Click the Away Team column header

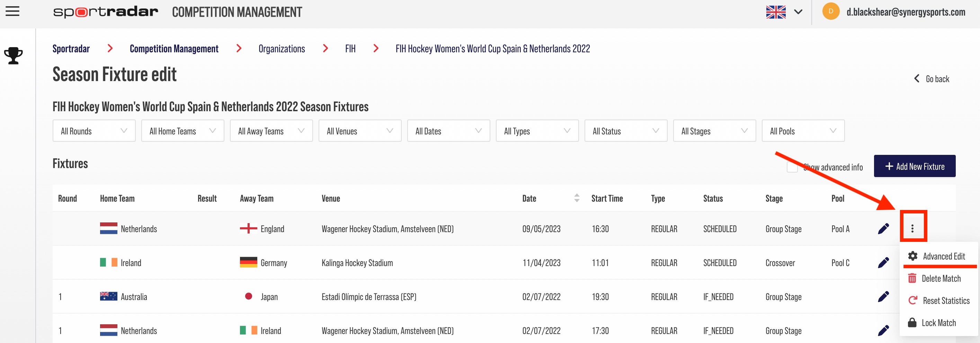click(256, 198)
